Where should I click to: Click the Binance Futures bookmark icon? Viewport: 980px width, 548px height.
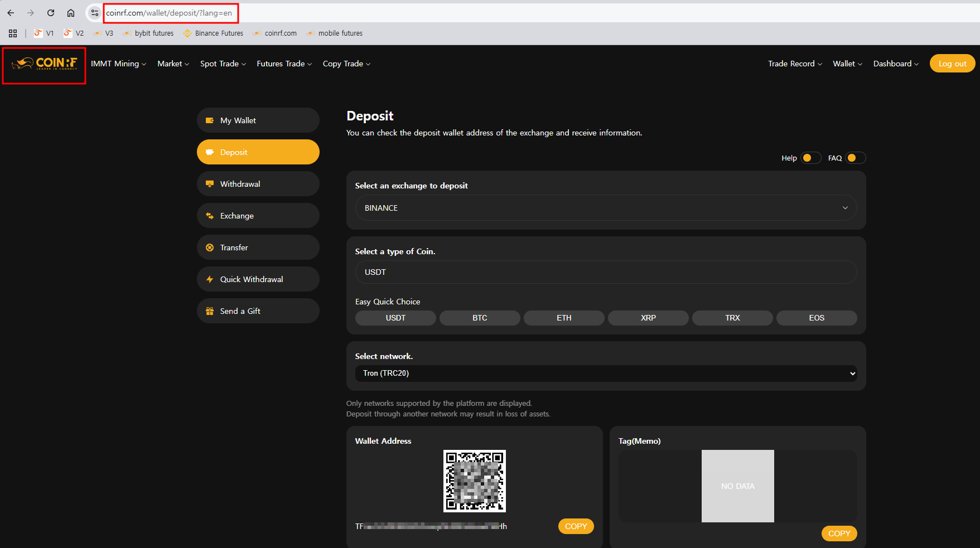pos(187,33)
